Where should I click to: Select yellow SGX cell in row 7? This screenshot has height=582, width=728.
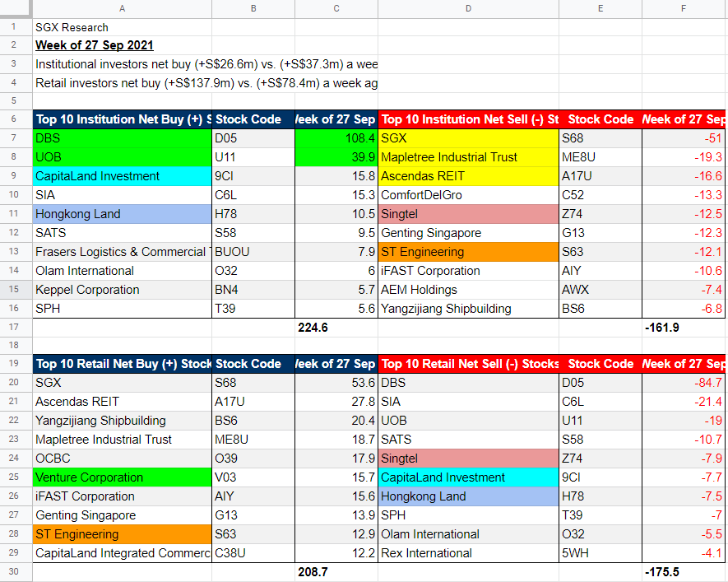[468, 138]
